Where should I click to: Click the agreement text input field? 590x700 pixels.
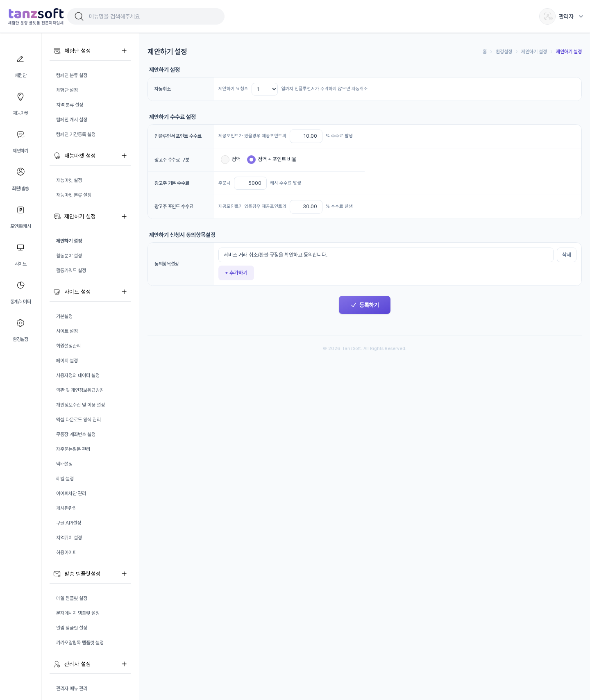(386, 255)
